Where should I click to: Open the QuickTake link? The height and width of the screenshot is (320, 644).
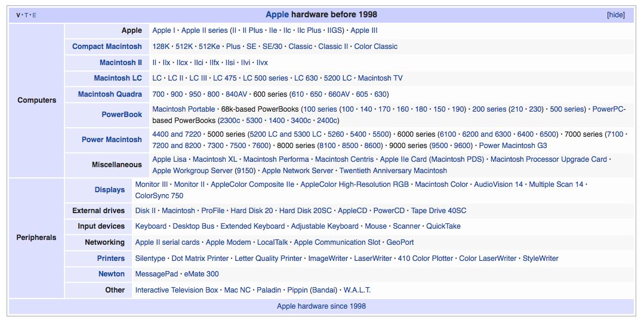(443, 226)
